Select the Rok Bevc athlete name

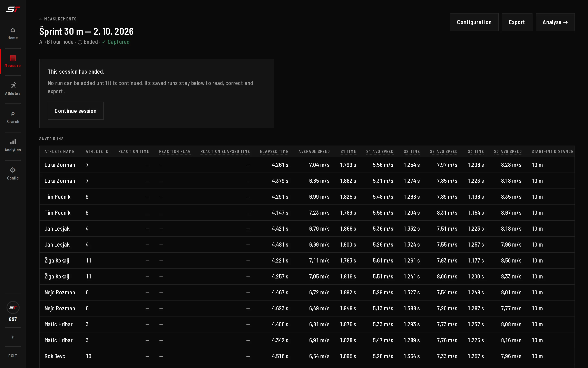(x=55, y=356)
